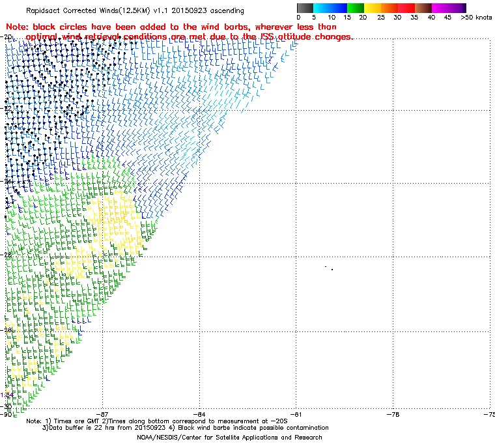Click the '-30' latitude axis label
Image resolution: width=495 pixels, height=448 pixels.
coord(7,406)
